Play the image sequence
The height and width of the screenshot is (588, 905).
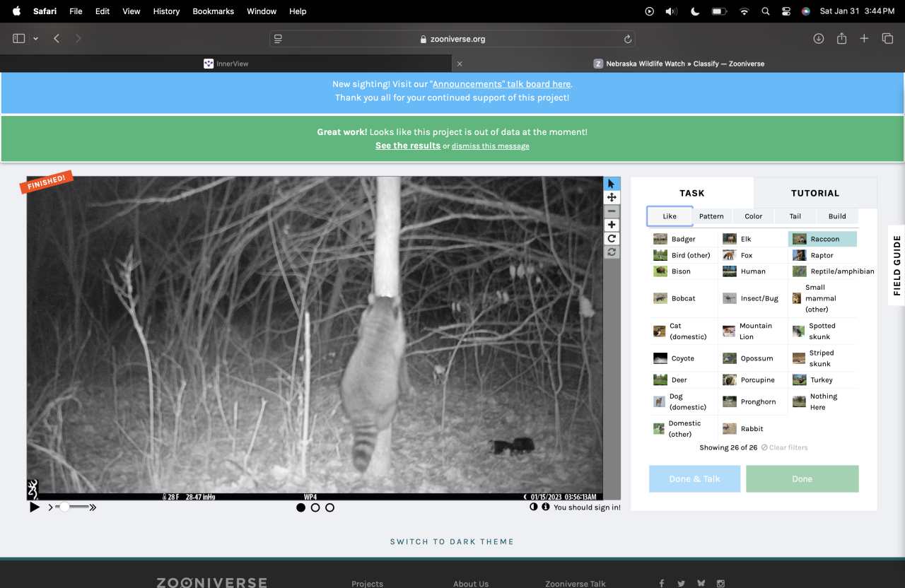click(34, 507)
